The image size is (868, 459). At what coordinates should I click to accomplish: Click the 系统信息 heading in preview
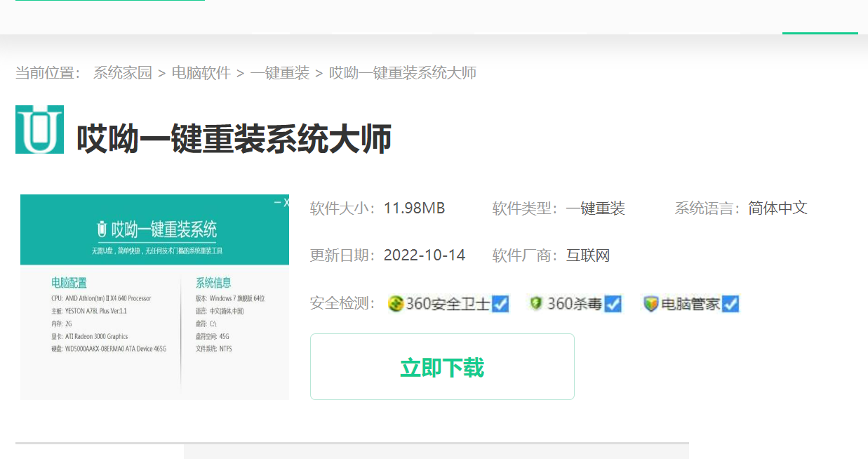[213, 283]
